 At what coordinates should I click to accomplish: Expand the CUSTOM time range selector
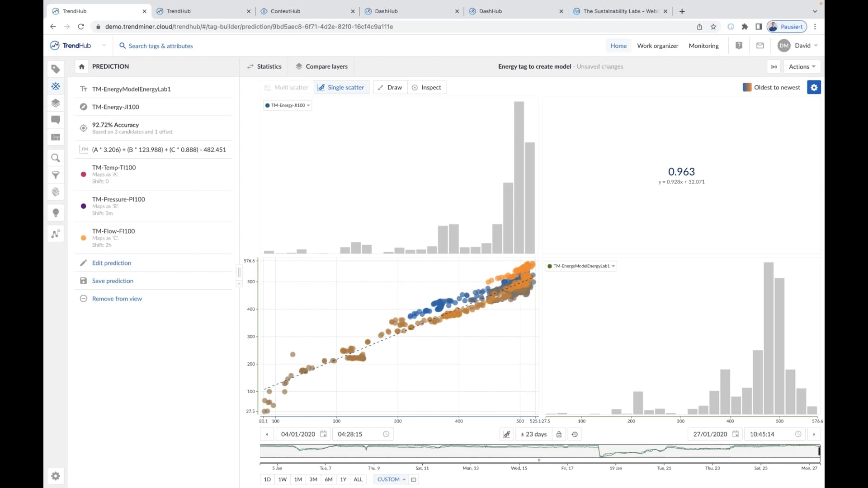point(391,479)
